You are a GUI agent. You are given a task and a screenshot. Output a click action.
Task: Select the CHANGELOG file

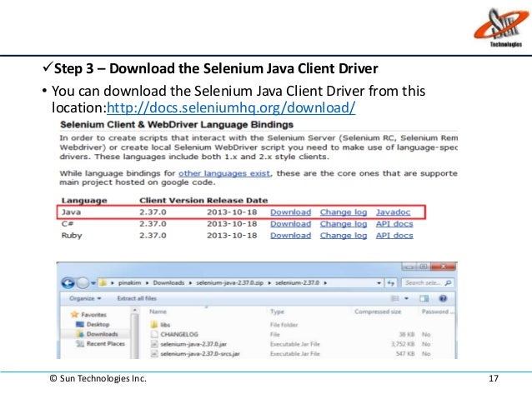(179, 335)
